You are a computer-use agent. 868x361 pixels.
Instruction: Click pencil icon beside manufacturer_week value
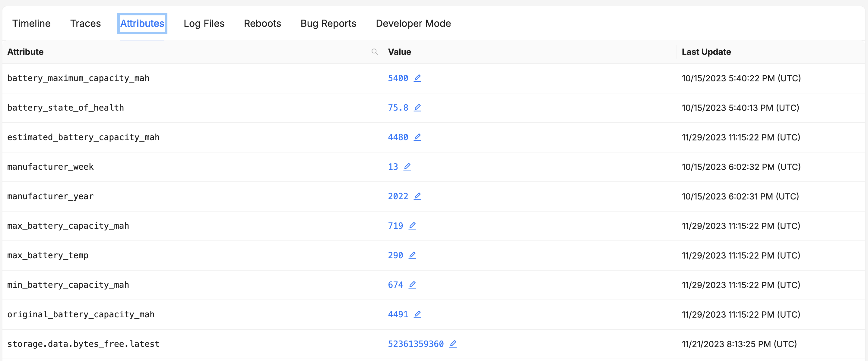click(x=407, y=167)
